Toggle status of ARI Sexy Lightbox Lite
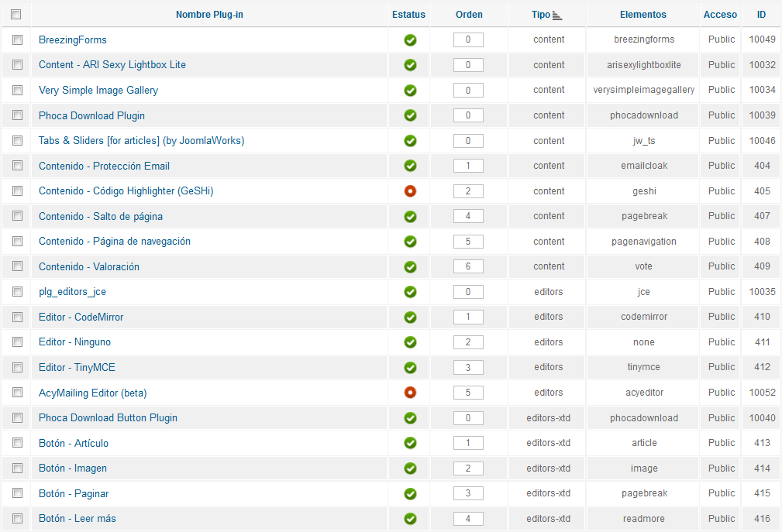The image size is (782, 532). (x=410, y=65)
